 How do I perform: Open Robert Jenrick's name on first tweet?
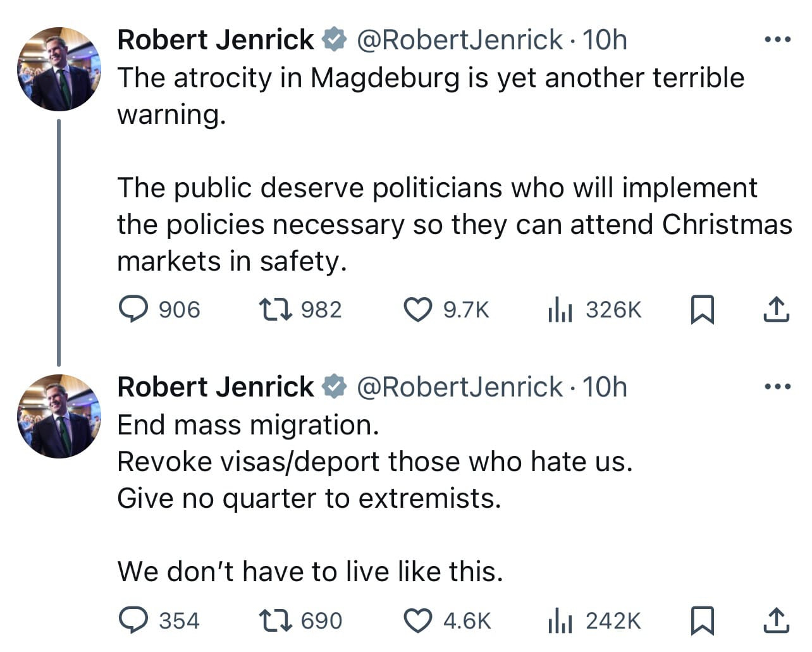point(216,40)
